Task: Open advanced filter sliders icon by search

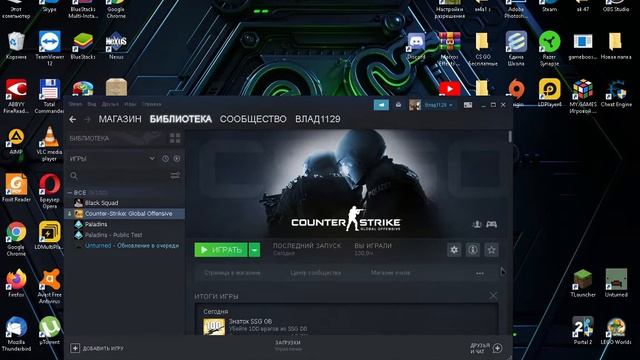Action: pyautogui.click(x=175, y=176)
